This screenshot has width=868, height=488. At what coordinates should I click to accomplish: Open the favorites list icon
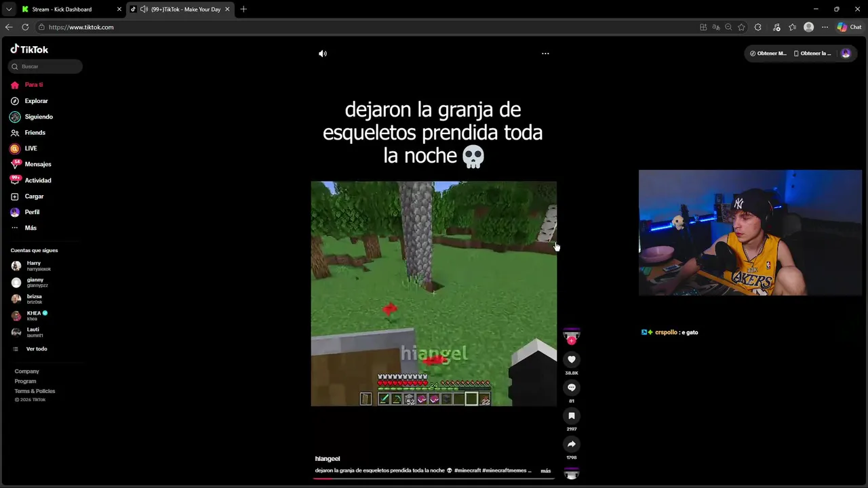(792, 27)
